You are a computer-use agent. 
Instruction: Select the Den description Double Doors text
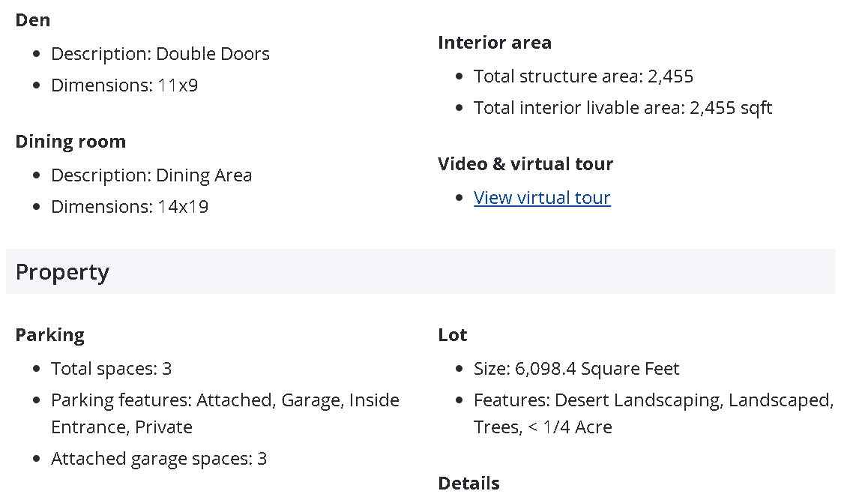160,54
